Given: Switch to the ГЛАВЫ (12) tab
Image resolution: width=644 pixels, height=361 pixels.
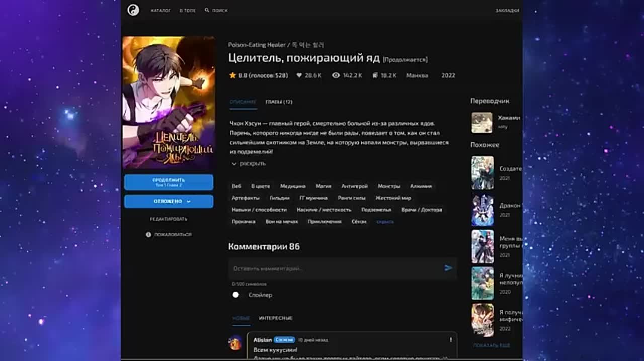Looking at the screenshot, I should click(x=279, y=102).
